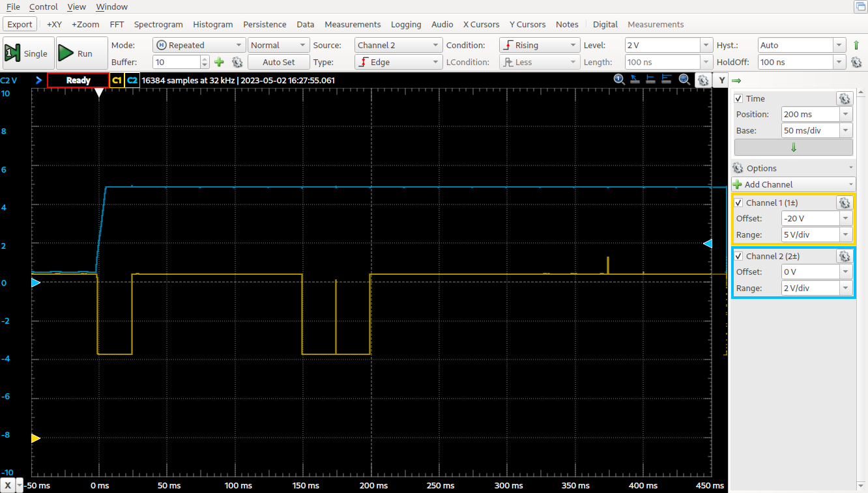Open Channel 1 settings gear
The height and width of the screenshot is (493, 868).
click(844, 203)
